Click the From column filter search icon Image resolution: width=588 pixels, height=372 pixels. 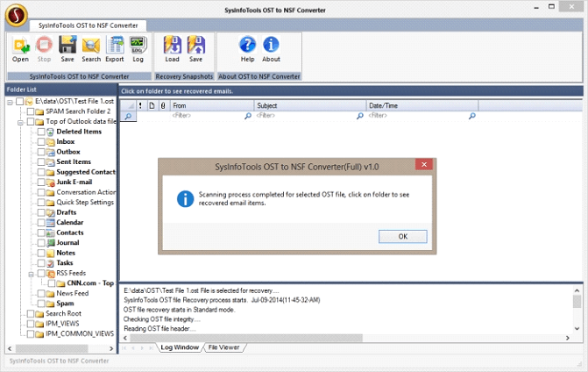point(248,116)
